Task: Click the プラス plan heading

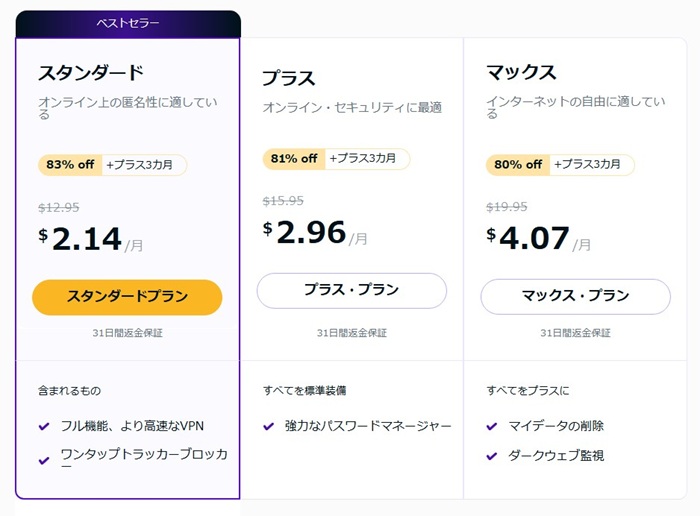Action: click(288, 78)
